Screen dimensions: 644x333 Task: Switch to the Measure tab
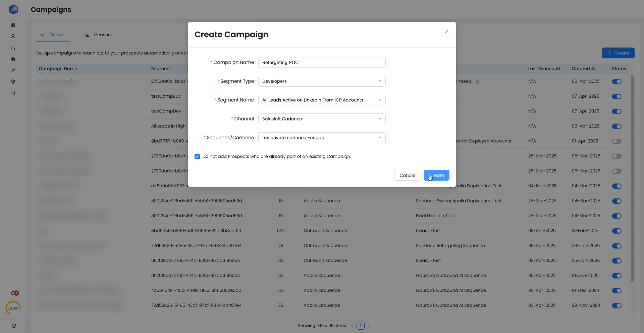point(99,35)
